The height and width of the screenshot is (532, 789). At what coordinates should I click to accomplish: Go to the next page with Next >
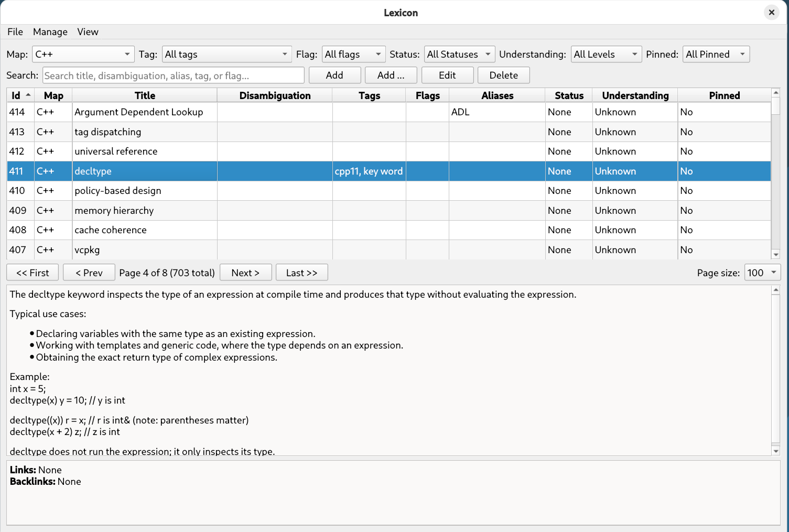click(245, 273)
